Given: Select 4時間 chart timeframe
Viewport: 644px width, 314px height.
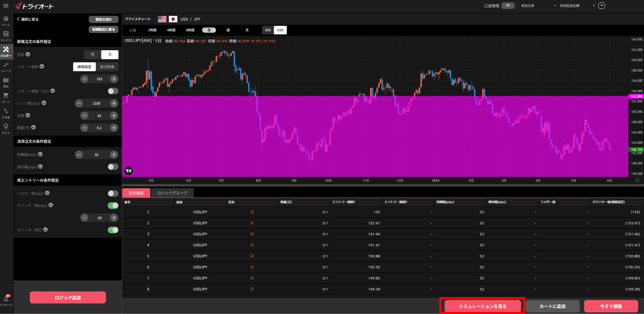Looking at the screenshot, I should tap(171, 30).
